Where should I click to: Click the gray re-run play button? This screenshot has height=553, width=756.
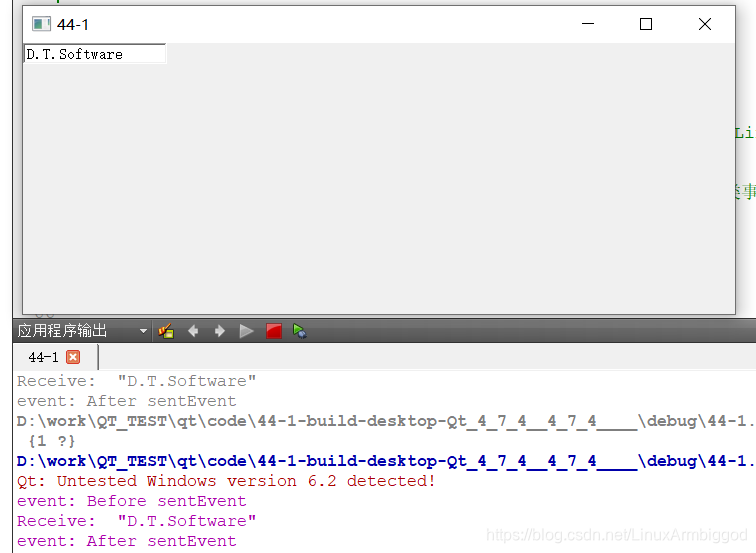click(246, 331)
